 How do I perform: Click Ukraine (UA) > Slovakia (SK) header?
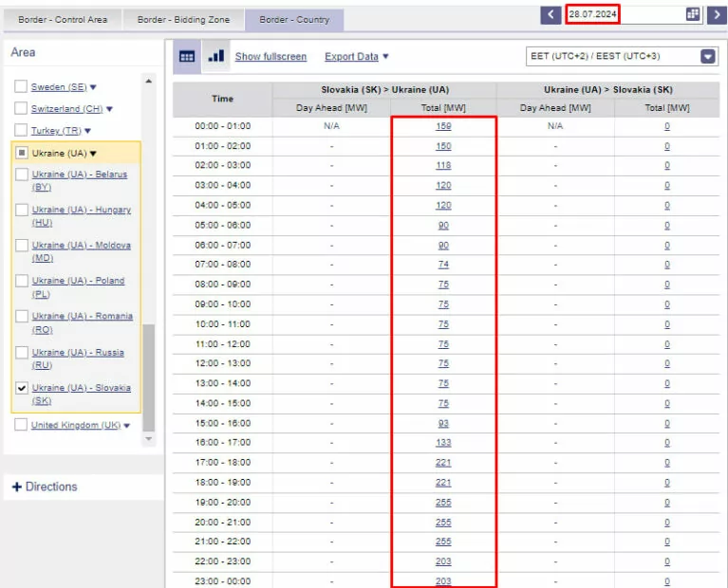608,89
